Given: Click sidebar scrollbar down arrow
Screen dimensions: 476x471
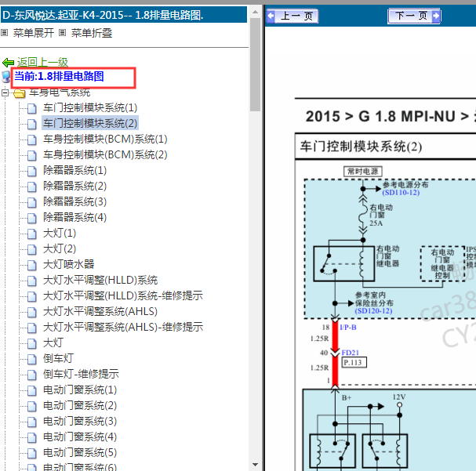Looking at the screenshot, I should tap(256, 465).
